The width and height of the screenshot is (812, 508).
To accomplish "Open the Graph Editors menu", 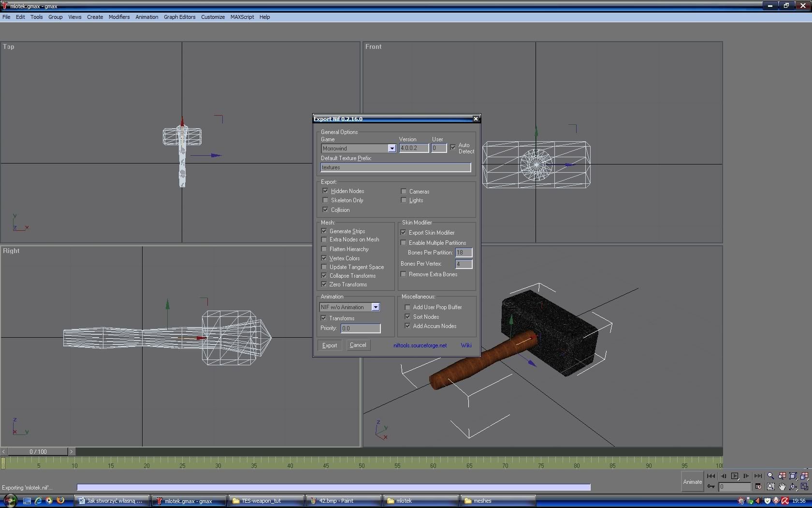I will coord(179,17).
